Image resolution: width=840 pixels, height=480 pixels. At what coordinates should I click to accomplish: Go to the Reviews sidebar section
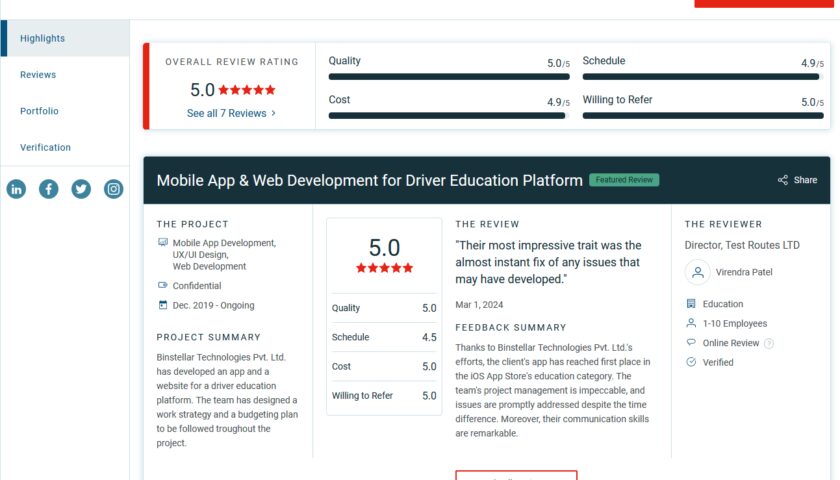pos(38,75)
